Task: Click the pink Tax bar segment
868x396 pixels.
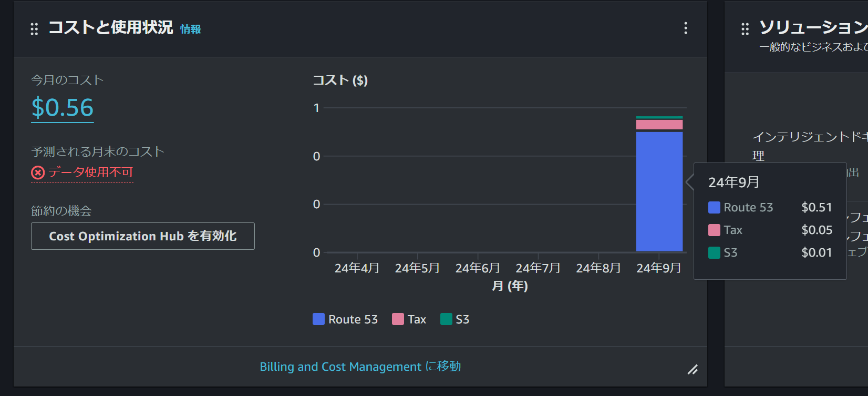Action: click(659, 125)
